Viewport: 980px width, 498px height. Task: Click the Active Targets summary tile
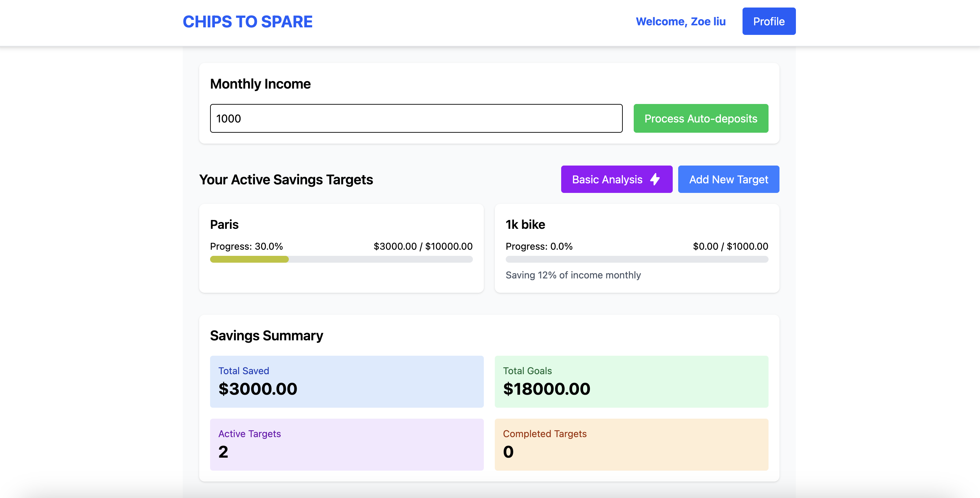(x=346, y=444)
